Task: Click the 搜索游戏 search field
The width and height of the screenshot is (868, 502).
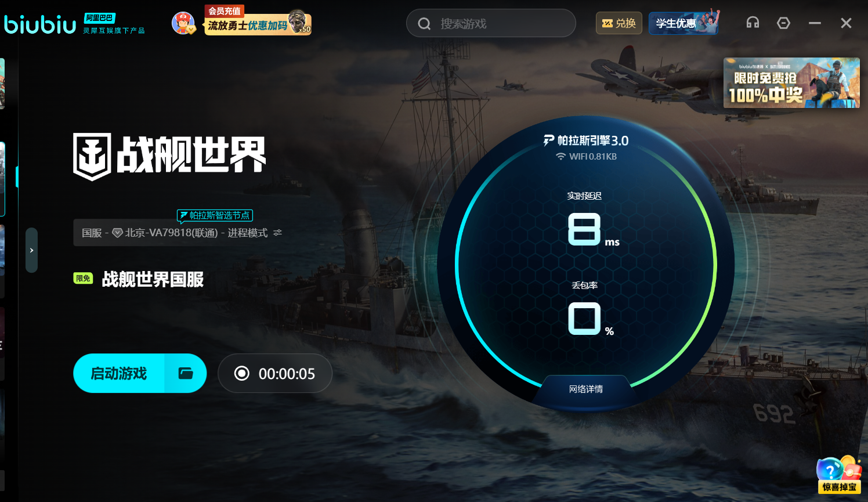Action: point(491,23)
